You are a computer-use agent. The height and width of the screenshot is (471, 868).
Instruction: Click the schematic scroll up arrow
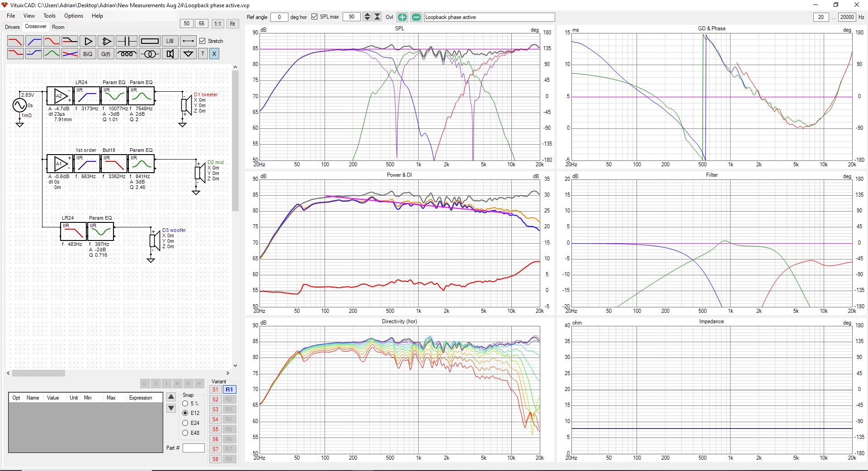(235, 67)
